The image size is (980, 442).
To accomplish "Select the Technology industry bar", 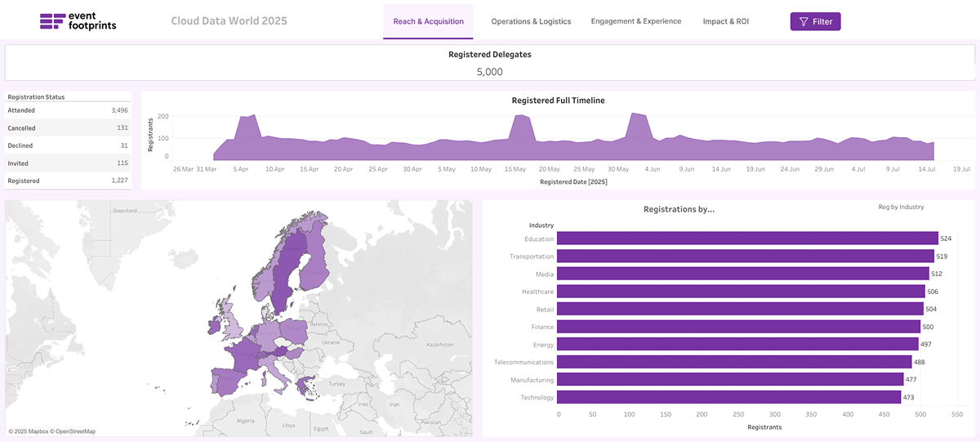I will tap(728, 397).
